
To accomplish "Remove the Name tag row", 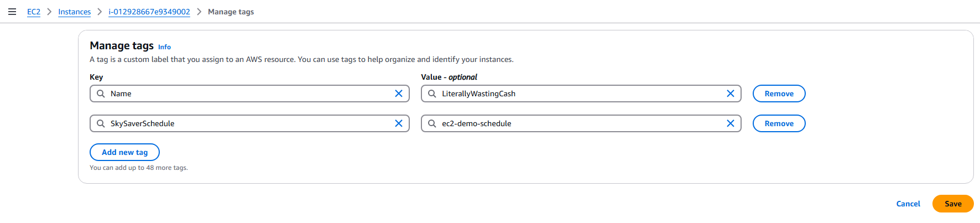I will tap(779, 94).
